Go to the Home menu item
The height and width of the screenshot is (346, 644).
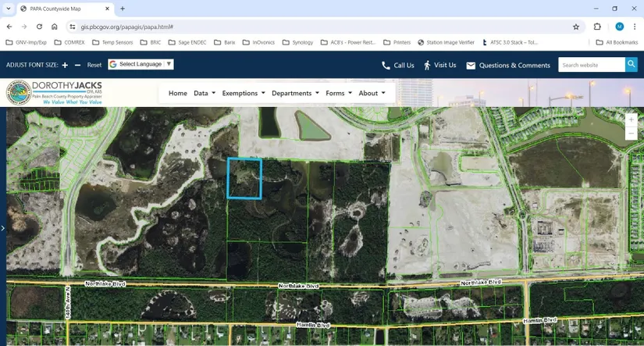178,93
